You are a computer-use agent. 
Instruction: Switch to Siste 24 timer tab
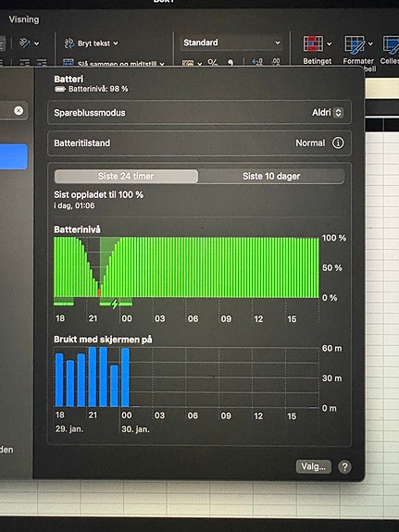[126, 177]
